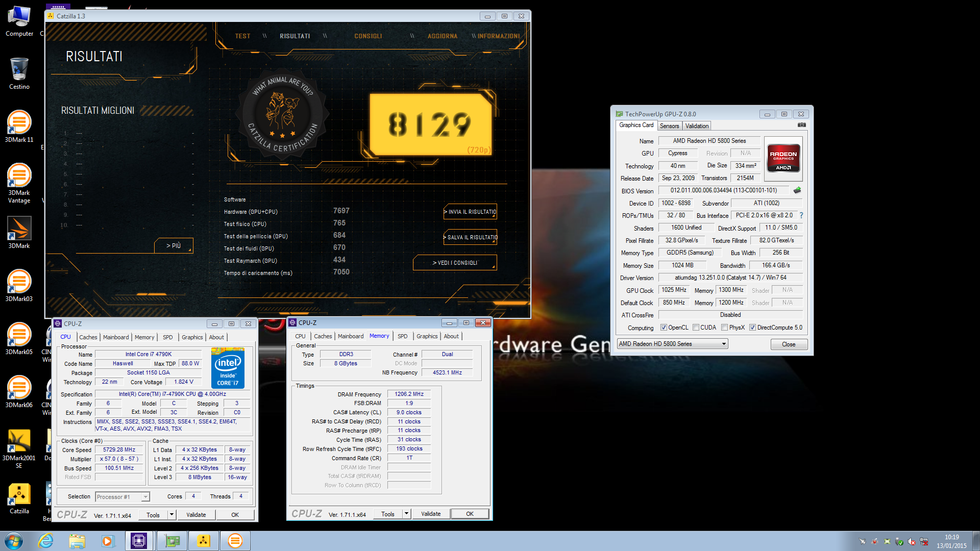Click the PIÙ button under results list
Screen dimensions: 980x551
click(x=174, y=245)
